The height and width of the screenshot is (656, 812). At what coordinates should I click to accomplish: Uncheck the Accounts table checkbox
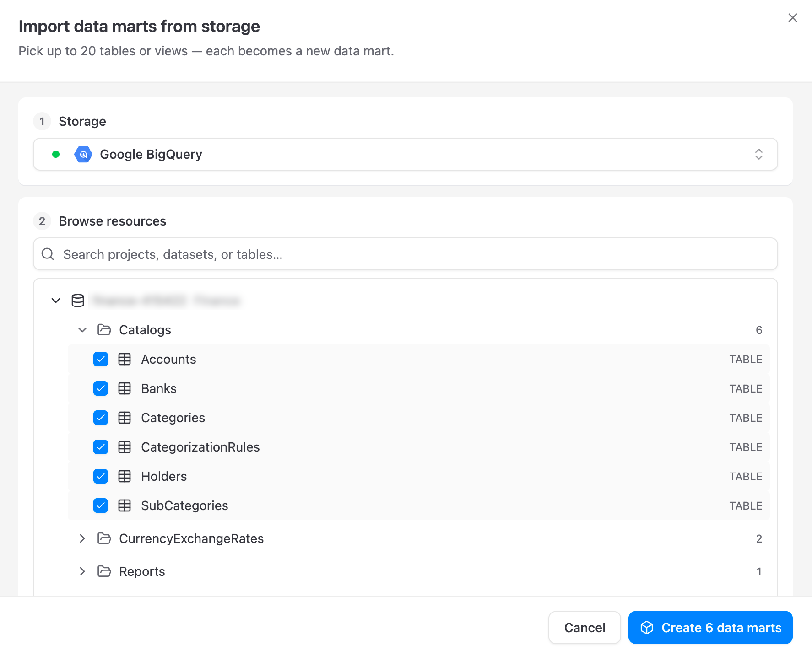click(x=101, y=359)
